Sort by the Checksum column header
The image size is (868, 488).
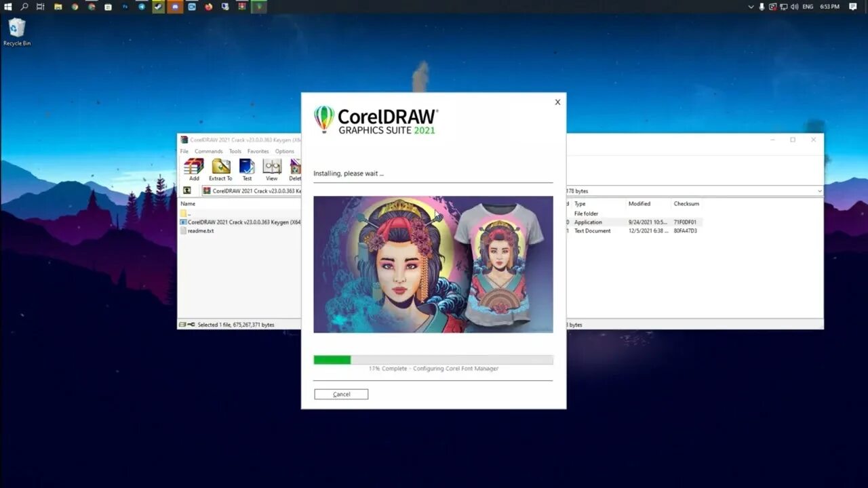click(686, 203)
